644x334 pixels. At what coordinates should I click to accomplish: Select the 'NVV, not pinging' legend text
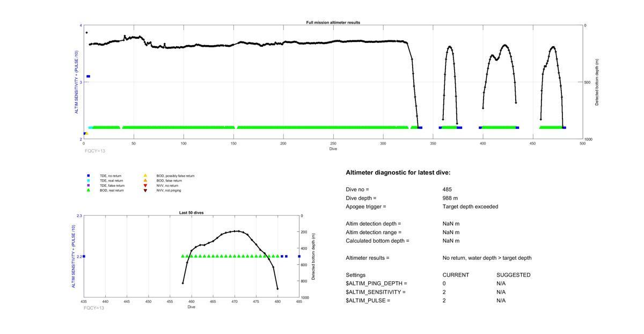tap(169, 191)
